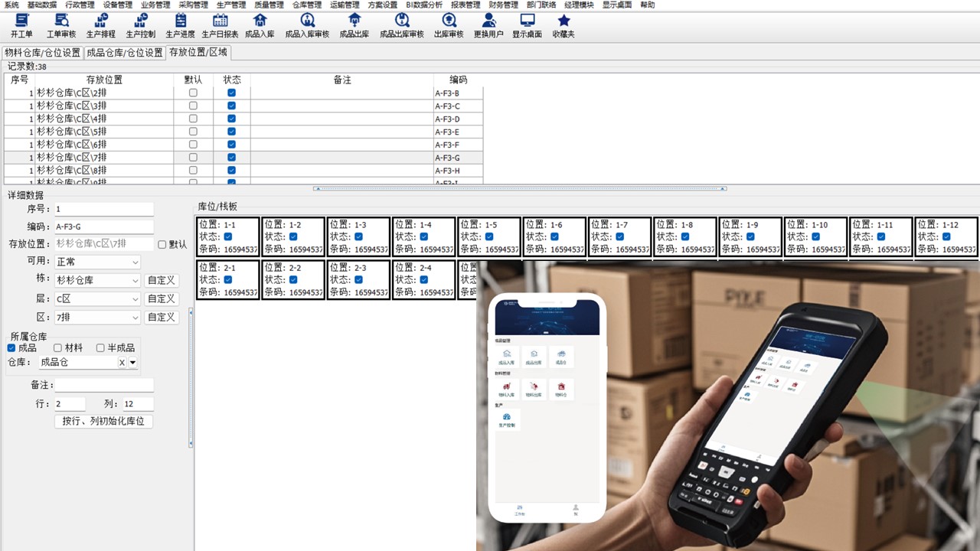Expand the 可用 status dropdown
This screenshot has height=551, width=980.
pos(136,262)
